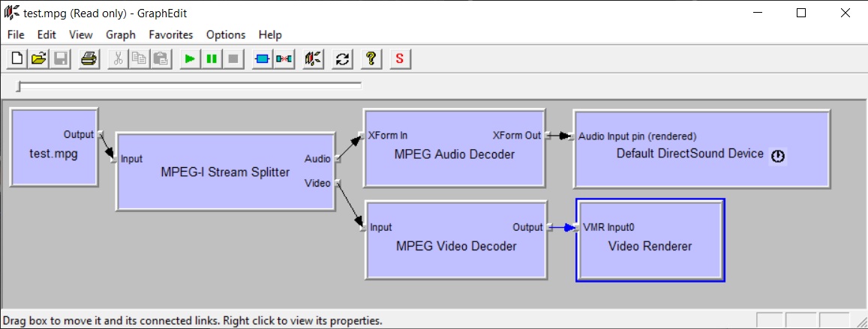This screenshot has width=868, height=329.
Task: Pause the graph with green bars
Action: click(212, 58)
